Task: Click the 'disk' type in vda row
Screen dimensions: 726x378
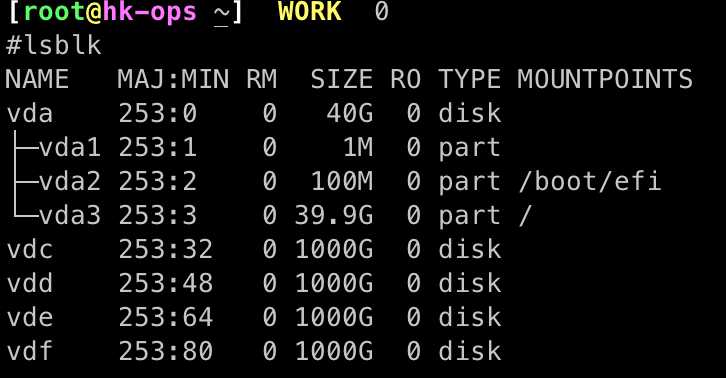Action: (469, 113)
